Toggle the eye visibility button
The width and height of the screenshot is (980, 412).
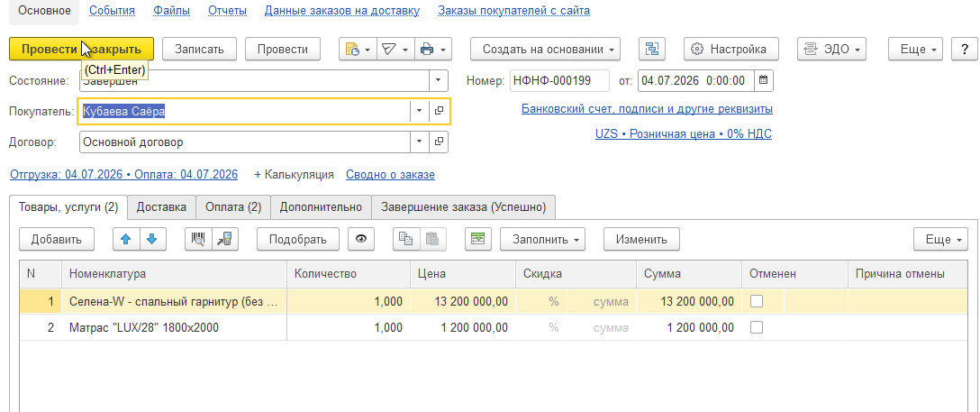[x=360, y=239]
